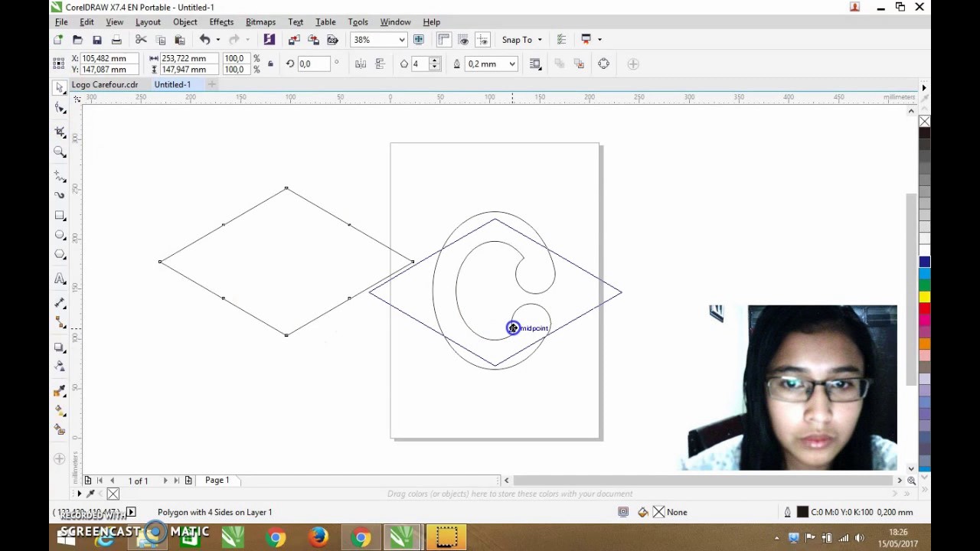
Task: Click the Paste icon
Action: click(x=180, y=40)
